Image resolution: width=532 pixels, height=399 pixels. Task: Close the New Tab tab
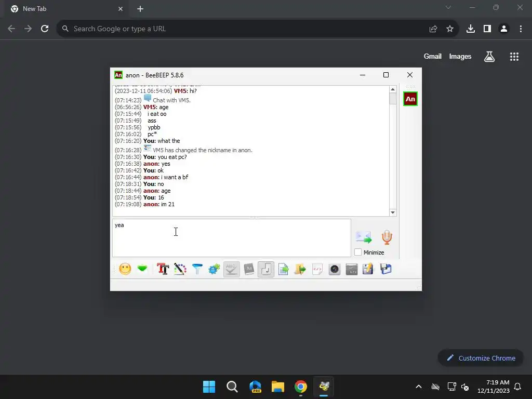[121, 9]
